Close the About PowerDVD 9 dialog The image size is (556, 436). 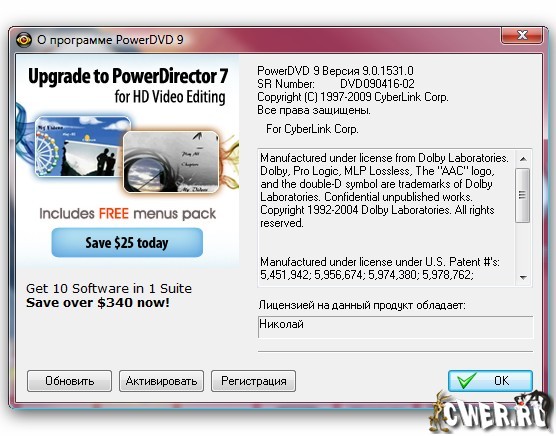[522, 35]
